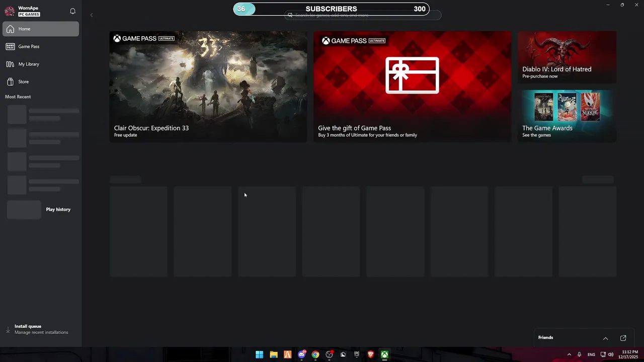The height and width of the screenshot is (362, 644).
Task: Open Epic Games Launcher from the taskbar
Action: click(357, 354)
